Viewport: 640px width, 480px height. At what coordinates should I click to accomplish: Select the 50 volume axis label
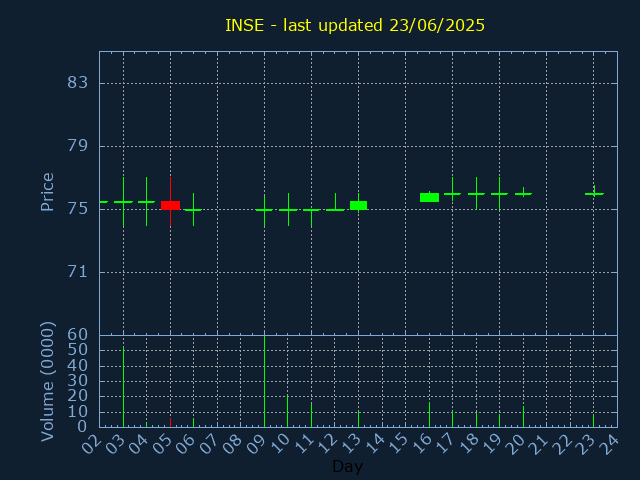coord(78,350)
